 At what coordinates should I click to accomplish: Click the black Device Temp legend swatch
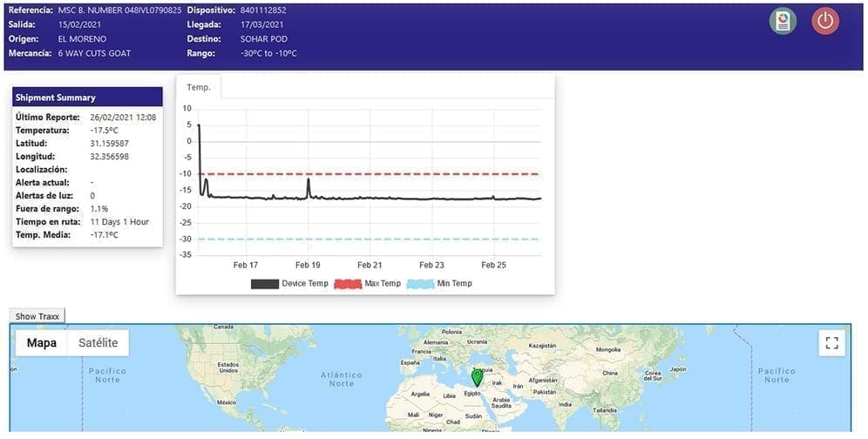click(x=265, y=284)
